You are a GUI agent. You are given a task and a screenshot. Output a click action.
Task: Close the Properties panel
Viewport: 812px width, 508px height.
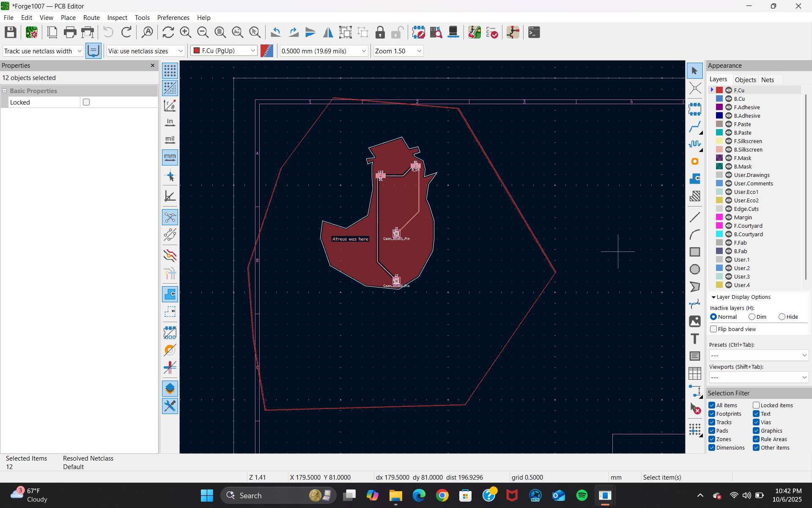coord(152,66)
